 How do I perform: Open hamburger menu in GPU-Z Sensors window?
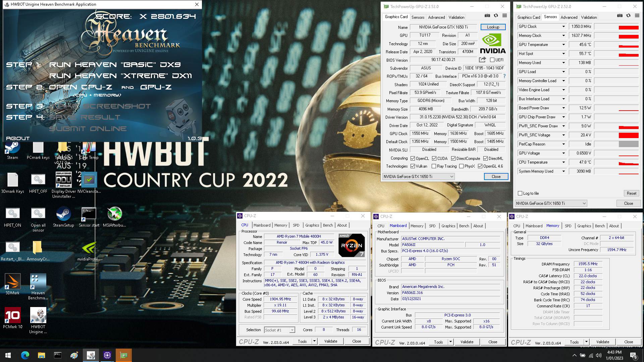pos(637,15)
